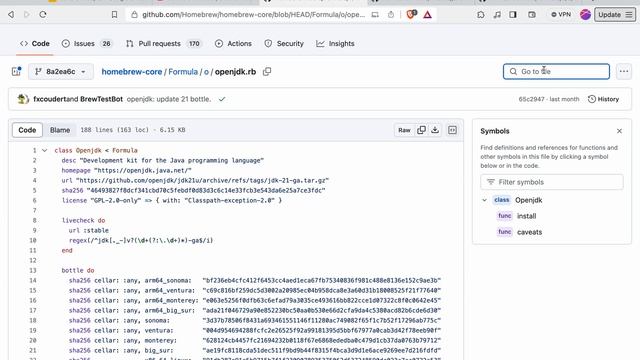The width and height of the screenshot is (640, 360).
Task: Copy raw file contents
Action: (x=421, y=130)
